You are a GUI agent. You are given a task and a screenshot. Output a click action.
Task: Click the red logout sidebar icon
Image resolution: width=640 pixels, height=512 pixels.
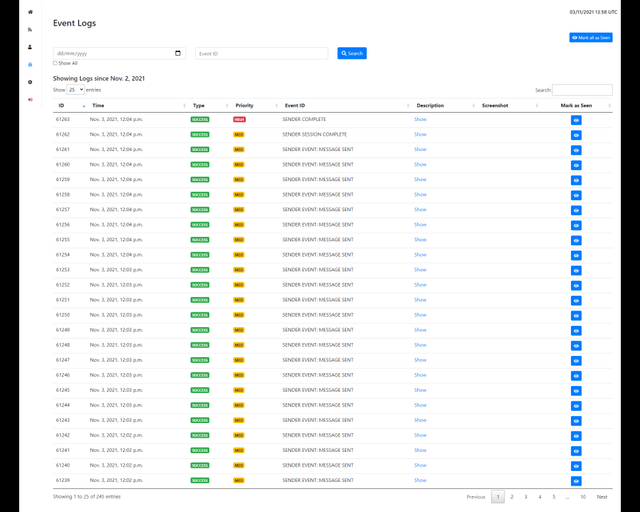point(30,99)
